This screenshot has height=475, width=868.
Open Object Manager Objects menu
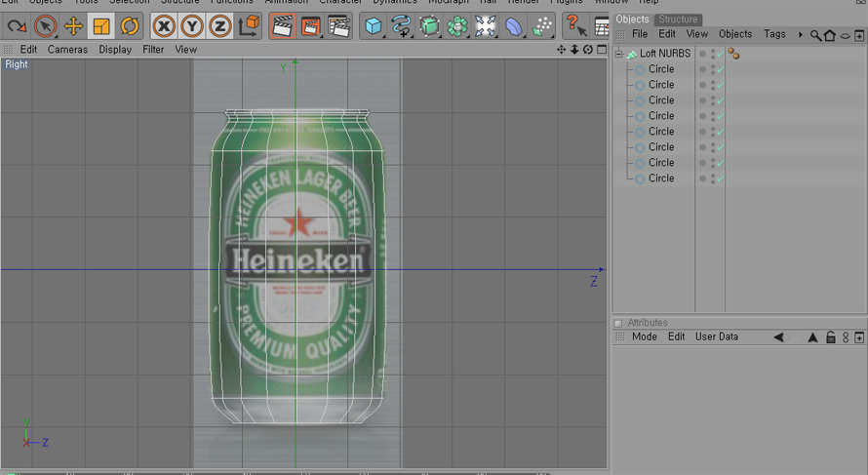(735, 34)
